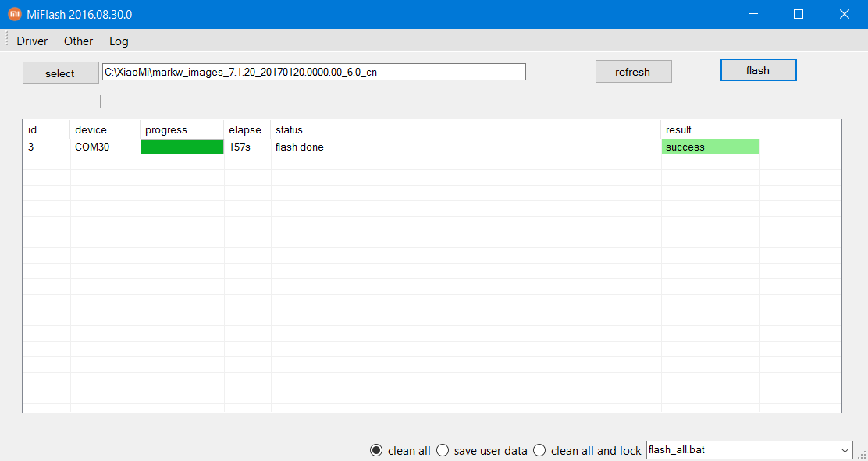Click the 'flash done' status cell
This screenshot has width=868, height=461.
click(465, 147)
